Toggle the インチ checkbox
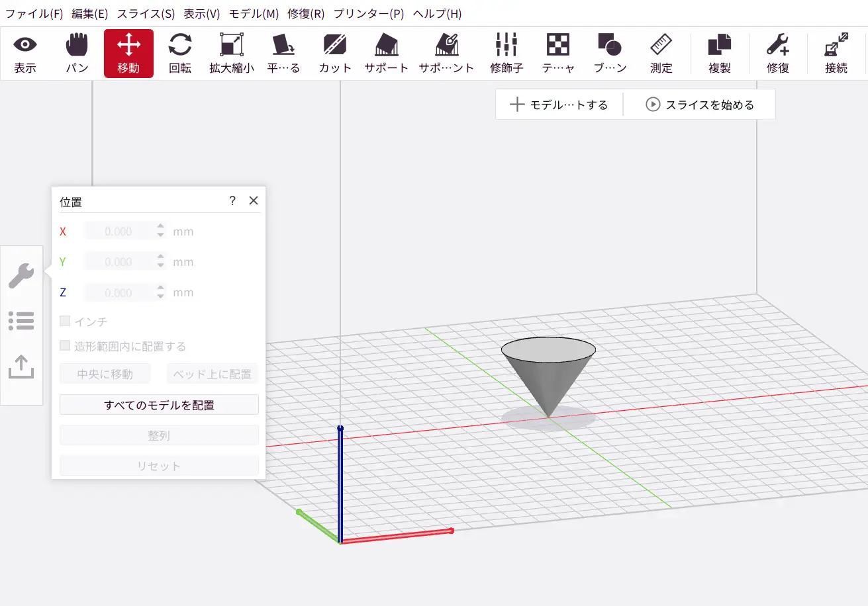The height and width of the screenshot is (606, 868). pyautogui.click(x=65, y=322)
